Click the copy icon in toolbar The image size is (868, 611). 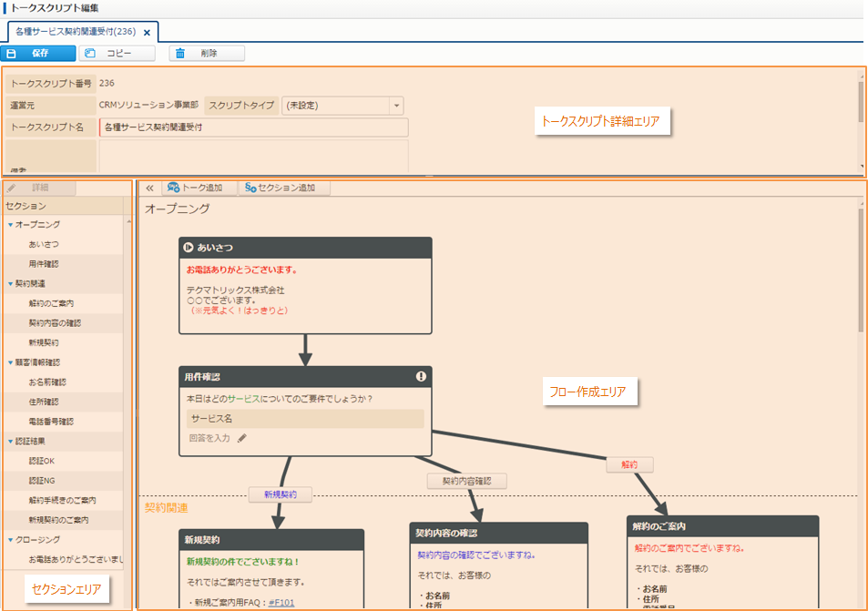pos(90,54)
